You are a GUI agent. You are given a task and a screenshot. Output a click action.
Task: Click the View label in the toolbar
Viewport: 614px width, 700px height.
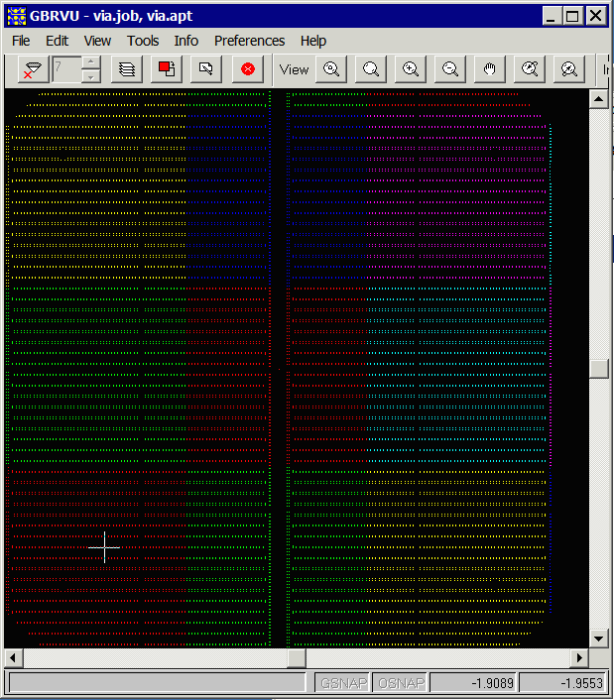[294, 69]
